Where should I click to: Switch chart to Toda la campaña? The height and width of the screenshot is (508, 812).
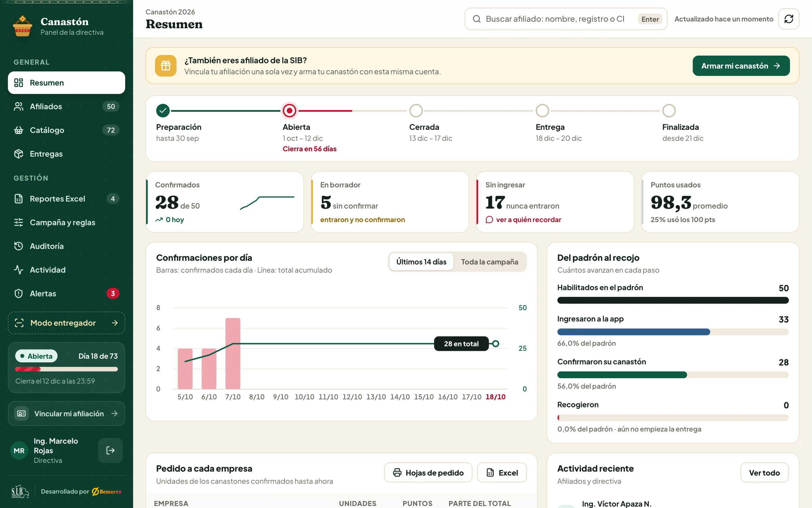[490, 262]
